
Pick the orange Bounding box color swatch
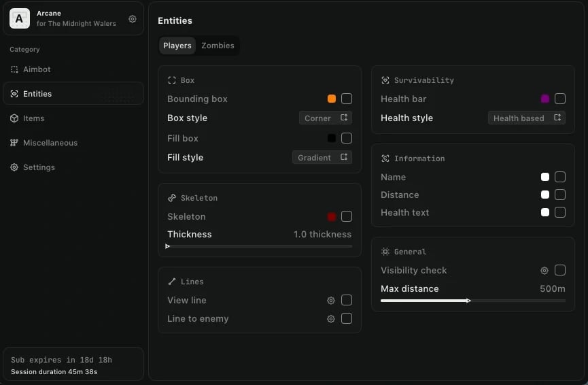332,99
